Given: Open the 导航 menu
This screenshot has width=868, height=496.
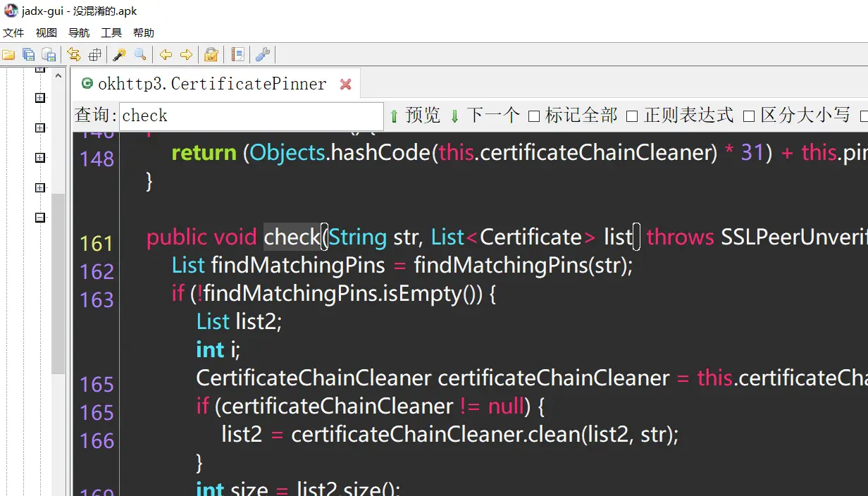Looking at the screenshot, I should [x=79, y=32].
